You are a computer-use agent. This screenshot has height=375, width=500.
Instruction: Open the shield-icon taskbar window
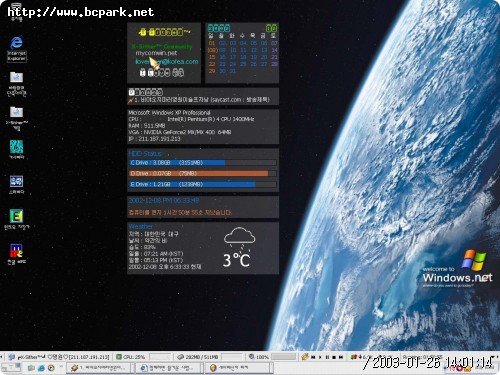click(x=238, y=368)
